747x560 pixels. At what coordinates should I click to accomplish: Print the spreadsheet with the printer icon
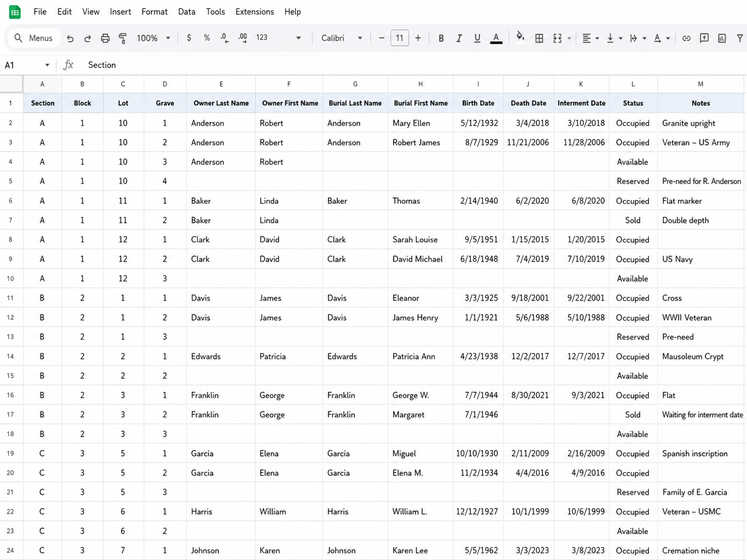105,38
